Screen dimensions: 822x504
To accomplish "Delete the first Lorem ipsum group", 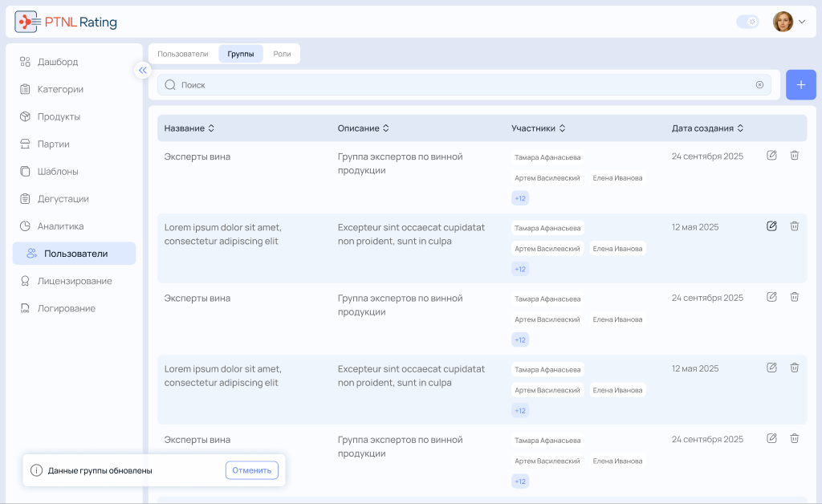I will coord(795,226).
